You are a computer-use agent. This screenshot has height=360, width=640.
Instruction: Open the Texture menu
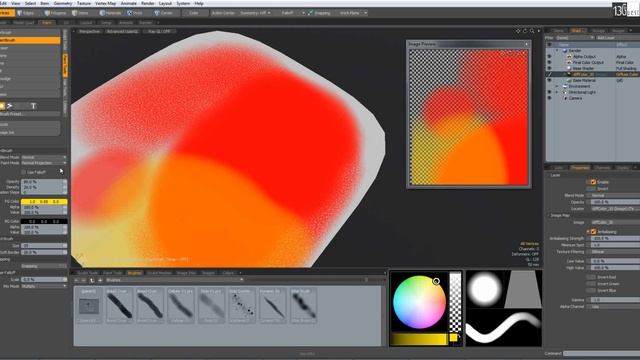coord(84,3)
